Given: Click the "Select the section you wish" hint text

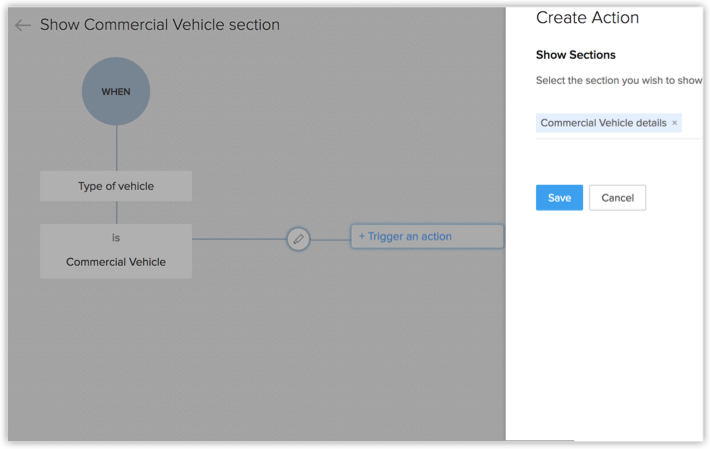Looking at the screenshot, I should 619,80.
